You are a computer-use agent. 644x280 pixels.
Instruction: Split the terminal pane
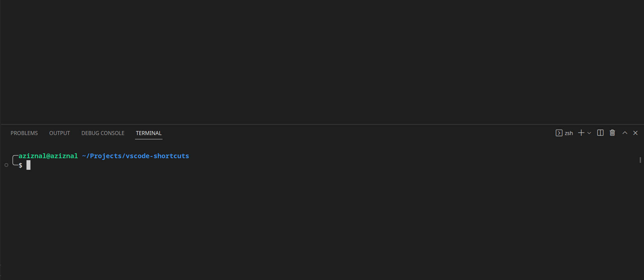coord(600,133)
